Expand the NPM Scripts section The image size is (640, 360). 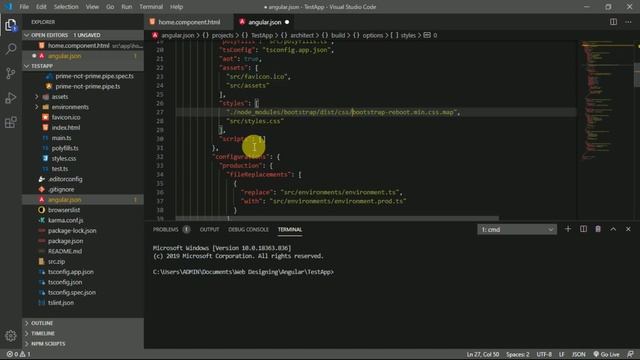pos(83,344)
